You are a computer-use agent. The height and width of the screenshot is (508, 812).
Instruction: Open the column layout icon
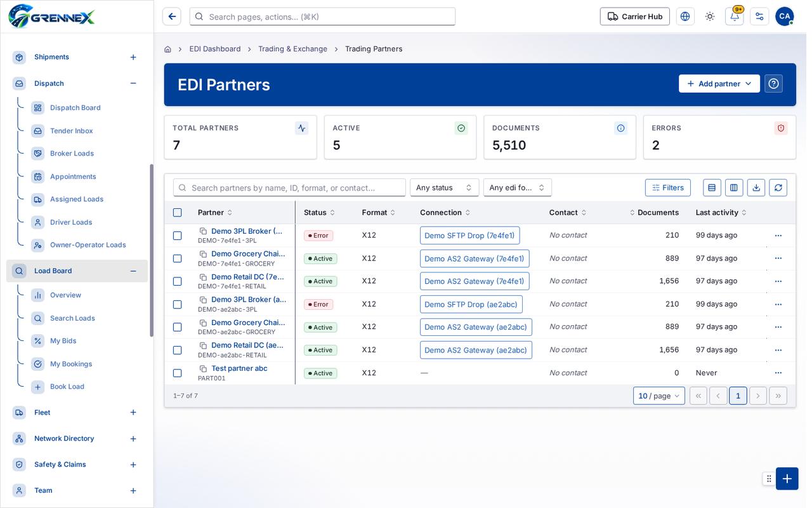(734, 187)
